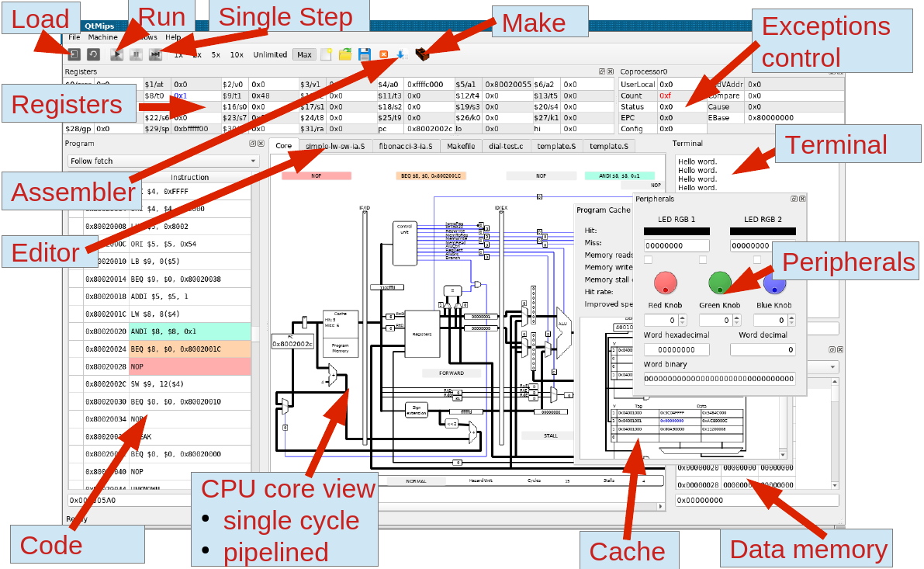The image size is (924, 569).
Task: Select the 10x speed button
Action: pos(237,55)
